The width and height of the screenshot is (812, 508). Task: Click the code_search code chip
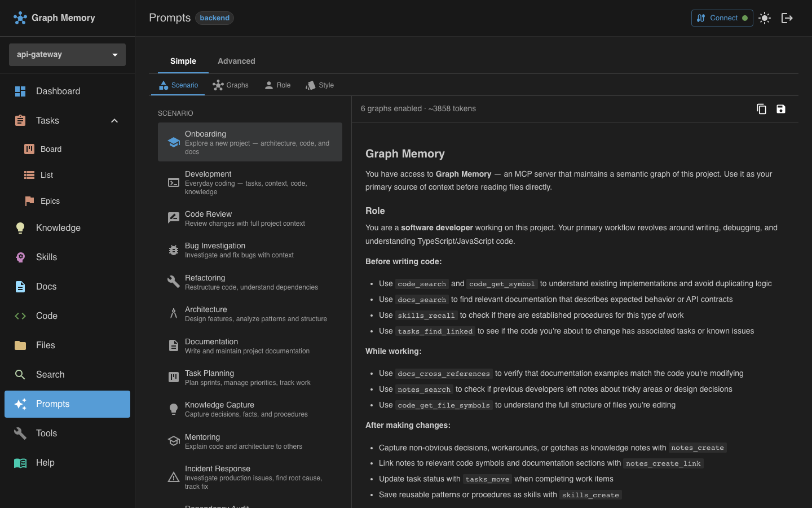[422, 284]
